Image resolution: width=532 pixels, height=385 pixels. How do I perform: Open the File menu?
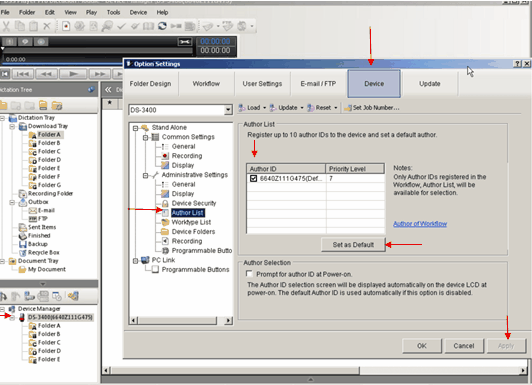pos(5,13)
